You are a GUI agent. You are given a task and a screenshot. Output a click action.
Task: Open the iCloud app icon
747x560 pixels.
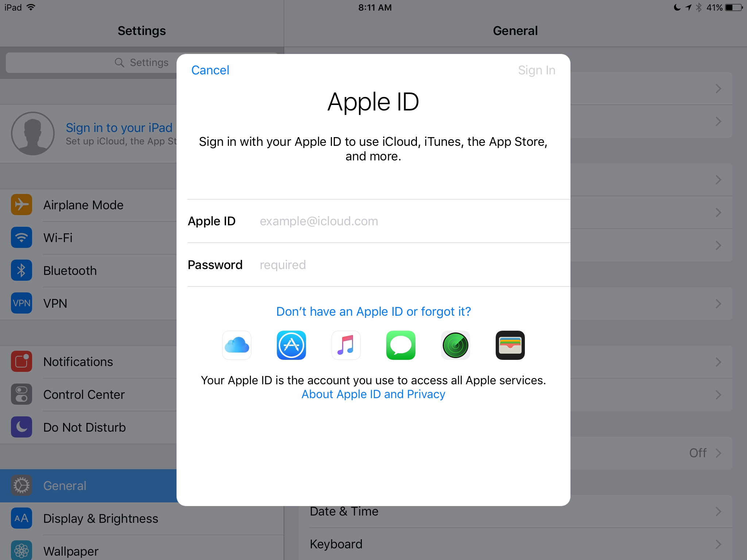237,345
